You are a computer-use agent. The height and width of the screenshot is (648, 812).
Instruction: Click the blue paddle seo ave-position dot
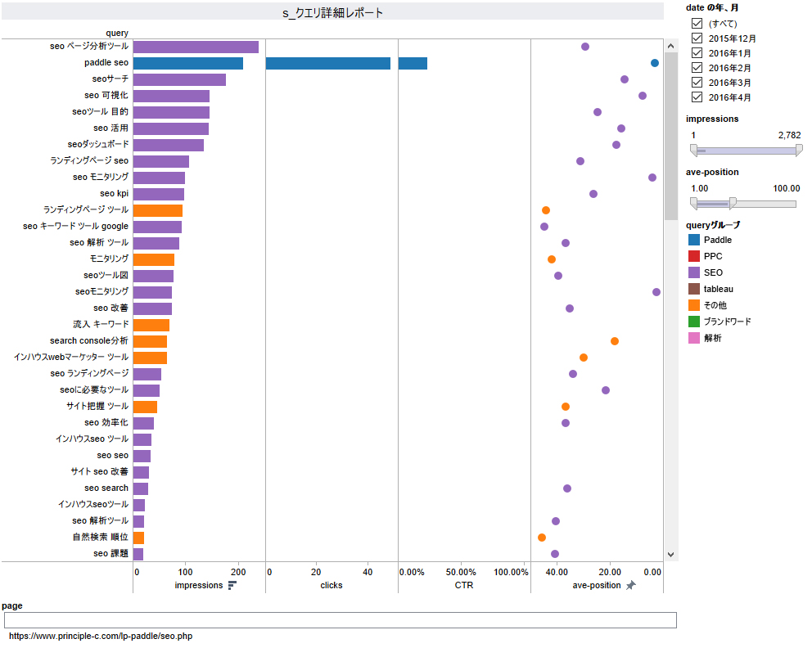point(655,63)
